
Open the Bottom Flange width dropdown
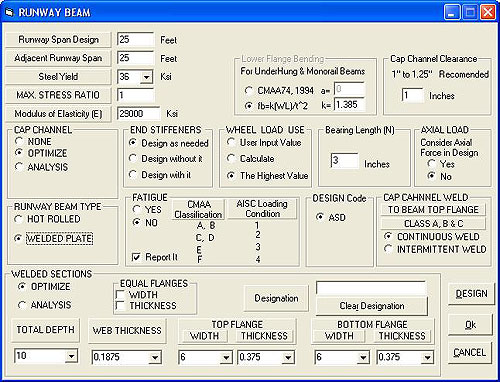363,357
